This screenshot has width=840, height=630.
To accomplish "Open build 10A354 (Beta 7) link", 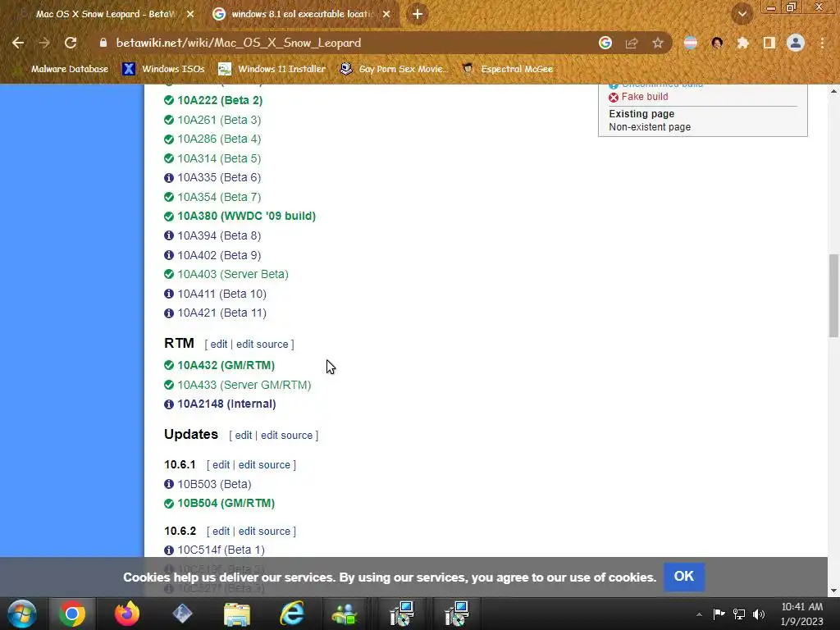I will 219,197.
